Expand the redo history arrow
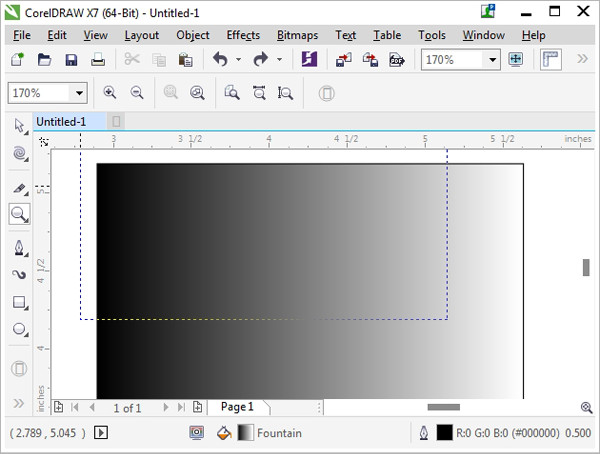The image size is (600, 454). pyautogui.click(x=279, y=59)
